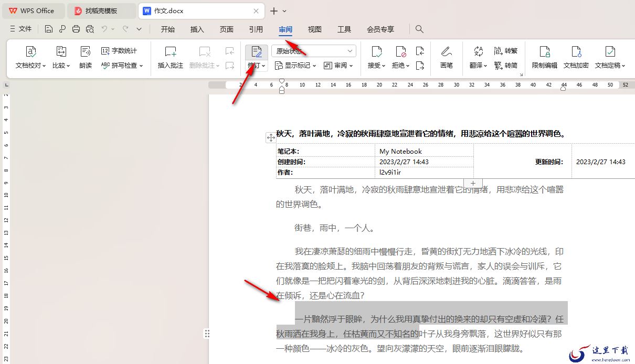Expand the 拼写检查 dropdown
Viewport: 635px width, 364px height.
141,66
